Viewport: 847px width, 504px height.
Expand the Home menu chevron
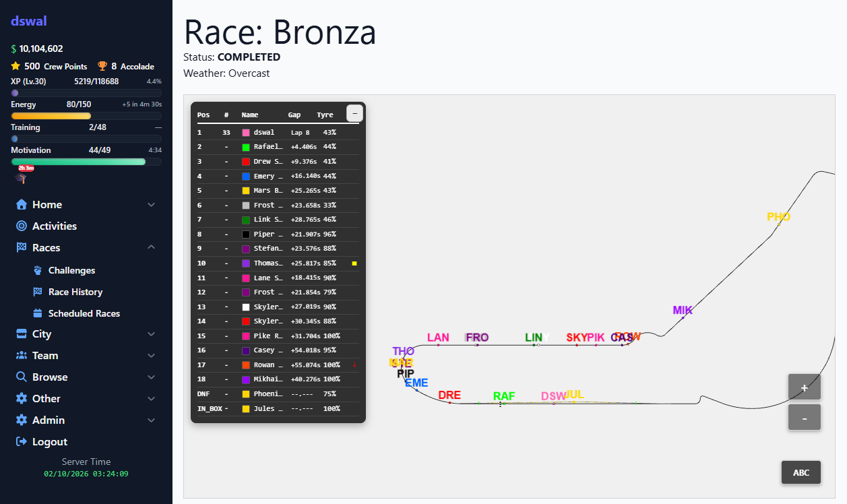coord(151,205)
